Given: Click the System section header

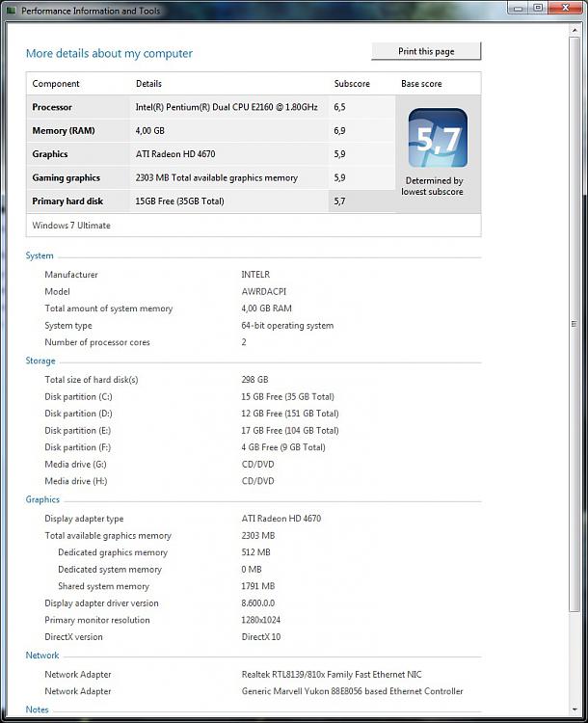Looking at the screenshot, I should tap(40, 255).
